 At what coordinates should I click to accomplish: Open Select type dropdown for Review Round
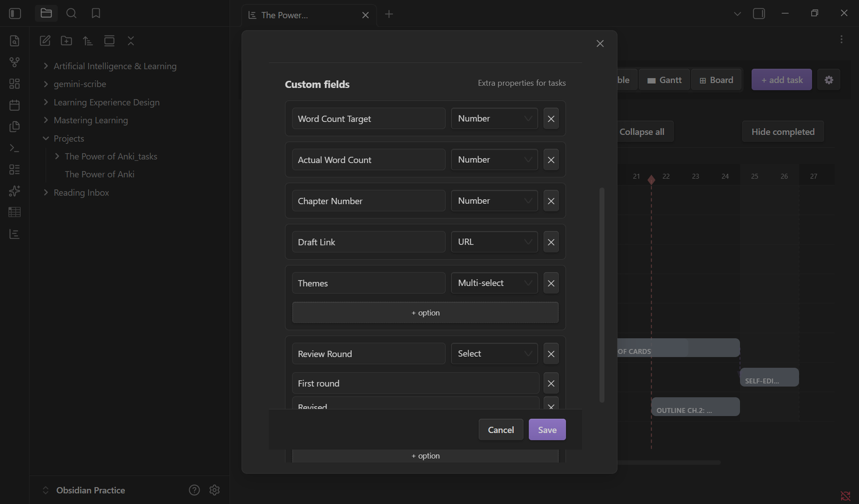(x=494, y=354)
